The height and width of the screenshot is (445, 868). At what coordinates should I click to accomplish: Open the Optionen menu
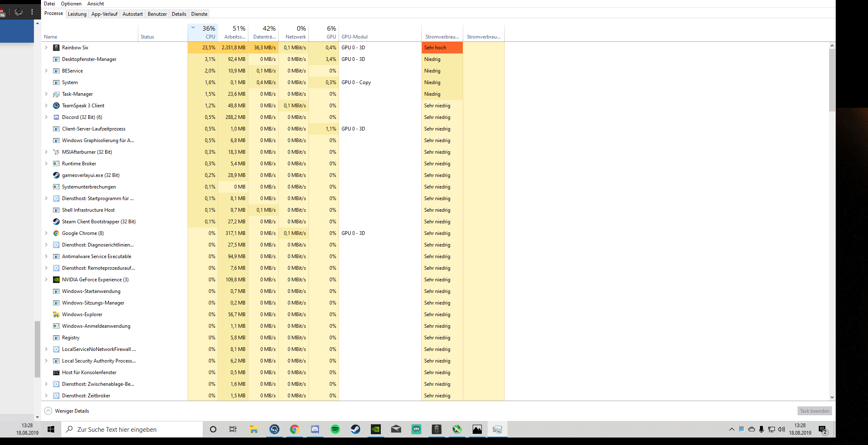tap(71, 4)
